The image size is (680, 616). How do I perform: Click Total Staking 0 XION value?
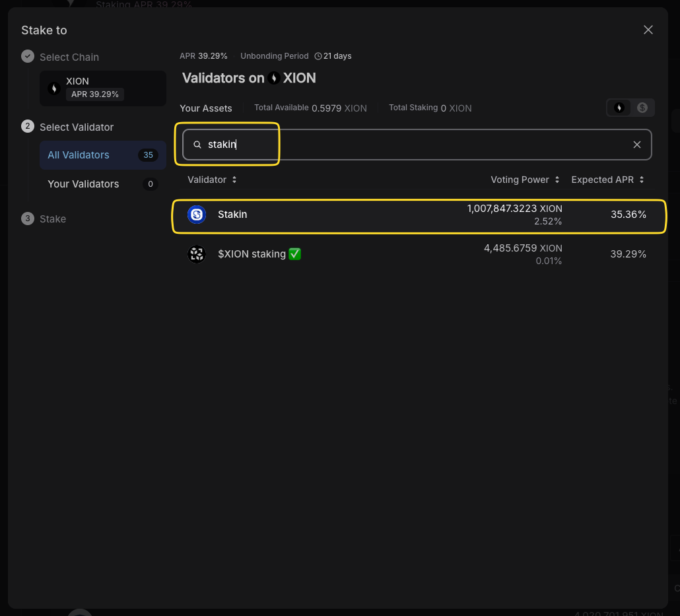[x=456, y=108]
